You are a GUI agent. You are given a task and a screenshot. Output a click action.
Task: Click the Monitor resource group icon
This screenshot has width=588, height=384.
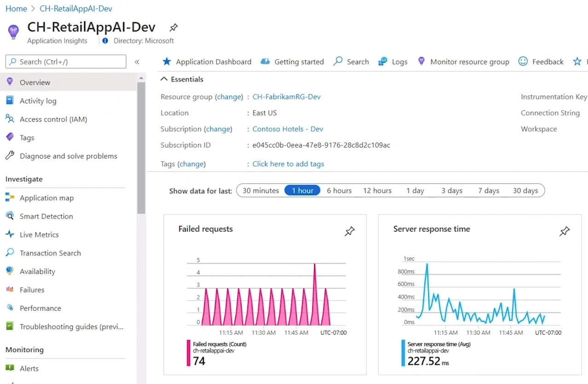coord(421,61)
